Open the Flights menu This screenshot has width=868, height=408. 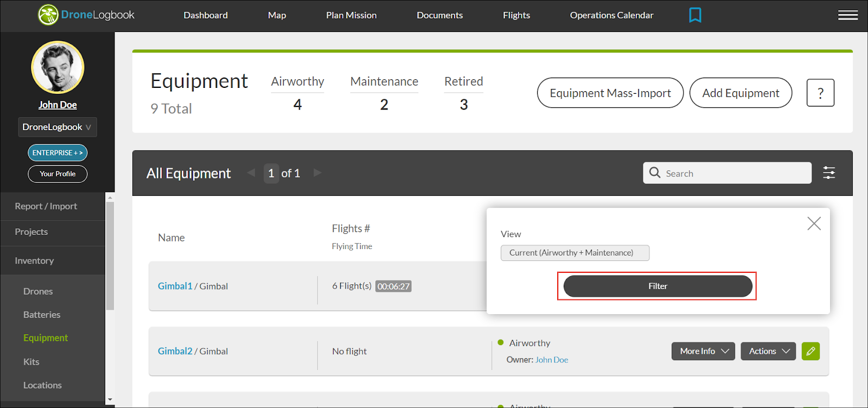(516, 15)
